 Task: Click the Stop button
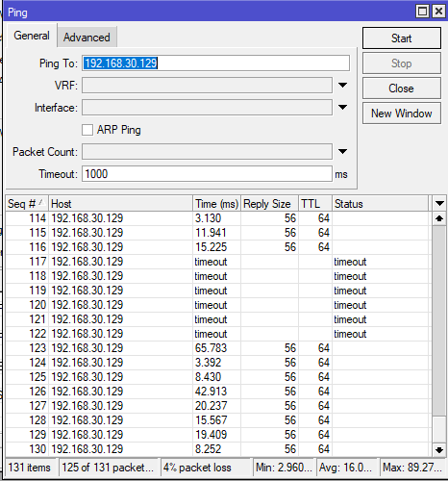(402, 63)
